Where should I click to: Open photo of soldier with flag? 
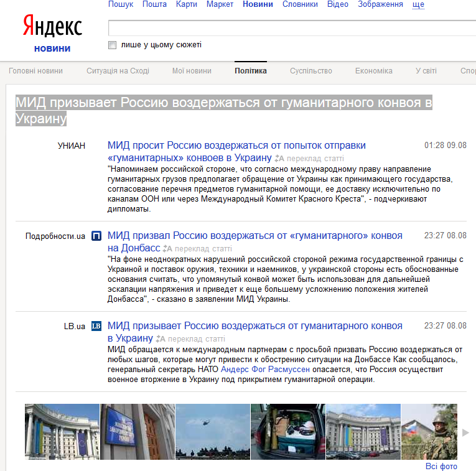[x=429, y=432]
